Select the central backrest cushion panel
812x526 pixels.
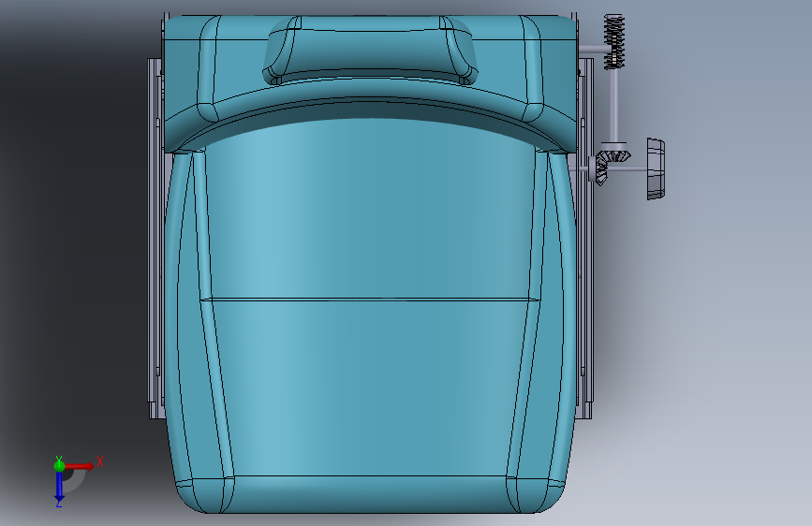pos(370,207)
